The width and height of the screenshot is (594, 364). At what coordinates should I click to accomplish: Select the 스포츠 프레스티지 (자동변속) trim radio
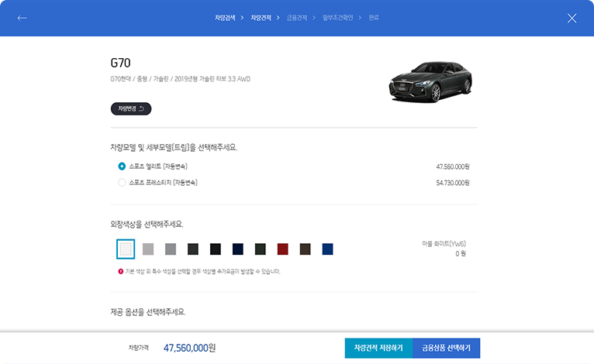(x=122, y=183)
